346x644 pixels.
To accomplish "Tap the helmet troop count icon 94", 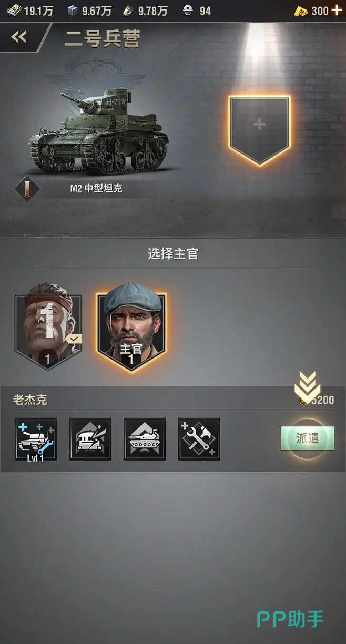I will (188, 11).
